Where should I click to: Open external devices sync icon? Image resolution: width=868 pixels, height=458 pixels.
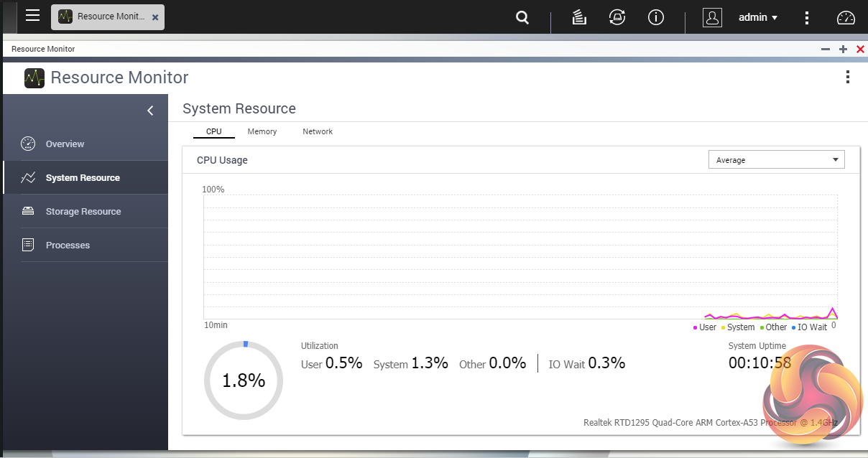point(617,17)
